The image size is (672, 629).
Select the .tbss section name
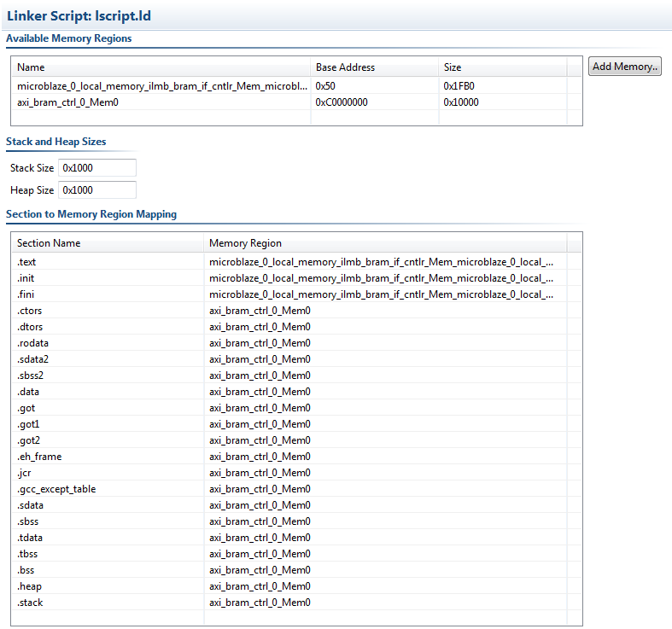coord(27,554)
